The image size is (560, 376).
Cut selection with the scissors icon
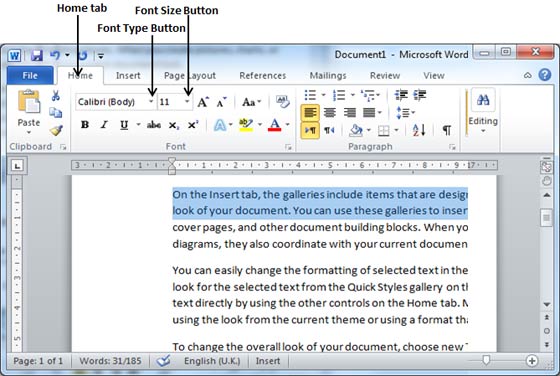tap(56, 96)
